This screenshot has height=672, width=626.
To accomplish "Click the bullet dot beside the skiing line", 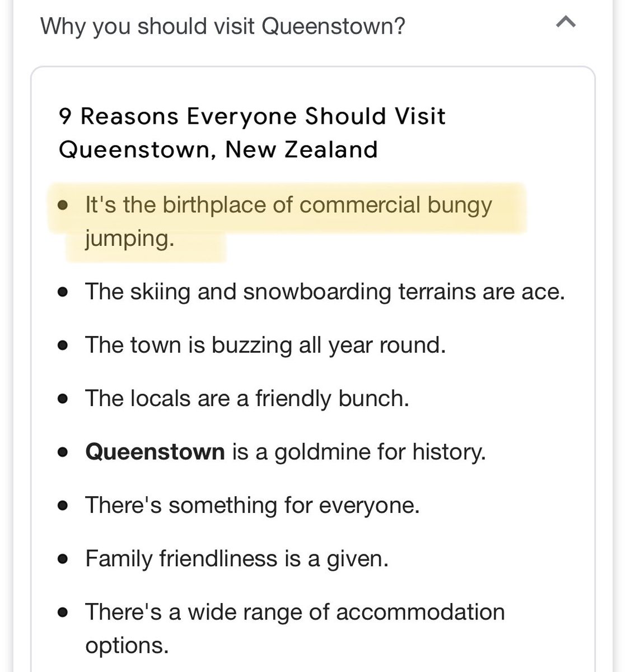I will (x=63, y=292).
